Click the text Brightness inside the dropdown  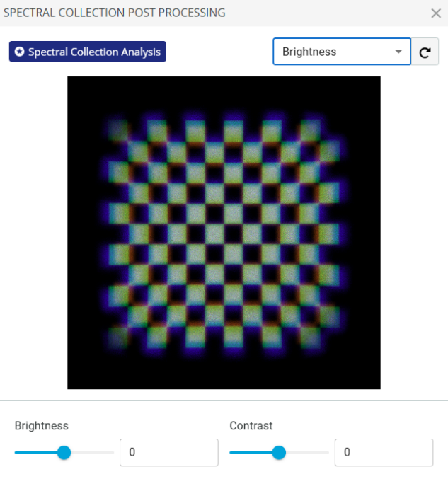click(309, 52)
